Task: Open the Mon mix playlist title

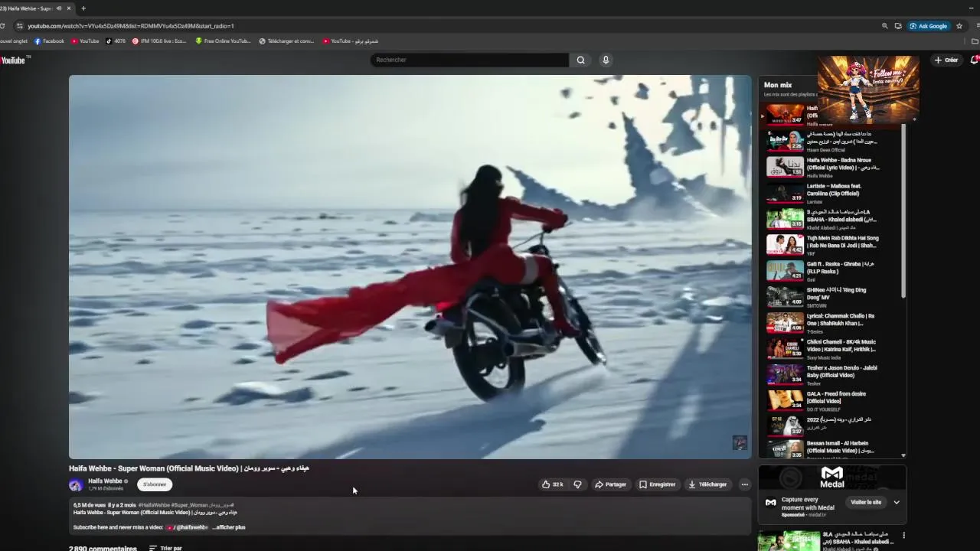Action: pyautogui.click(x=778, y=85)
